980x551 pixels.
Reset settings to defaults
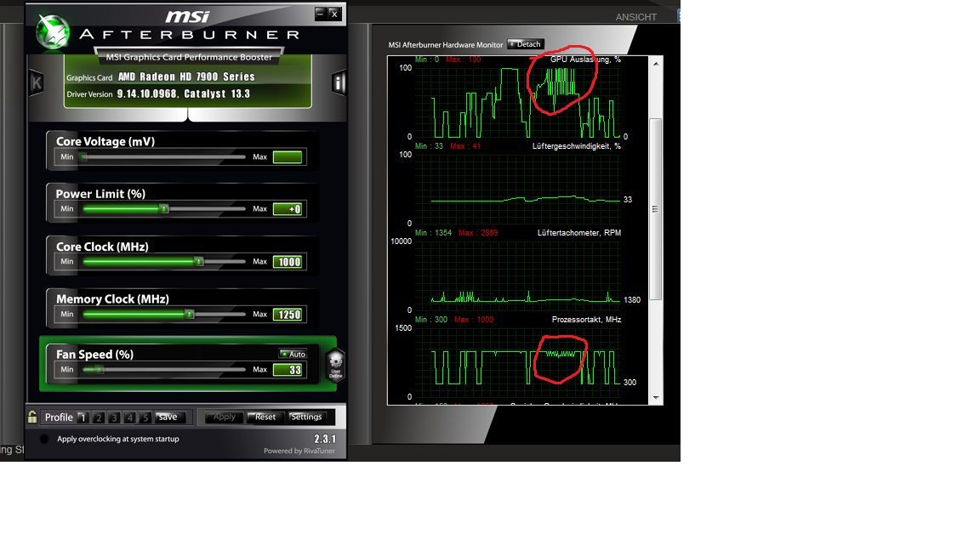click(x=265, y=417)
